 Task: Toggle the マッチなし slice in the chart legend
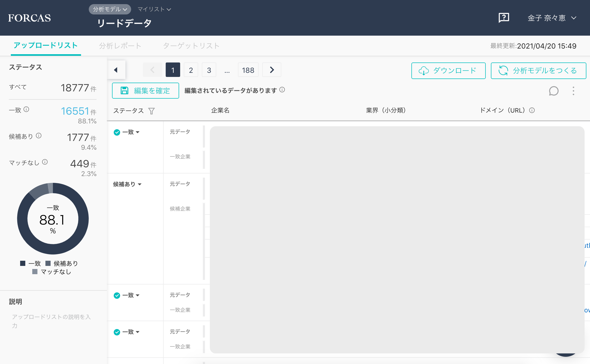(55, 272)
